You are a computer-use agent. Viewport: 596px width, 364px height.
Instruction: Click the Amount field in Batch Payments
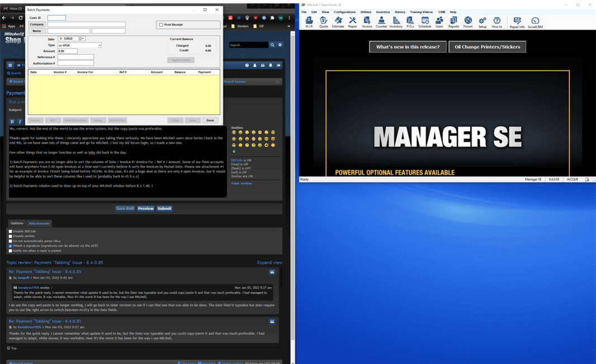[x=67, y=51]
